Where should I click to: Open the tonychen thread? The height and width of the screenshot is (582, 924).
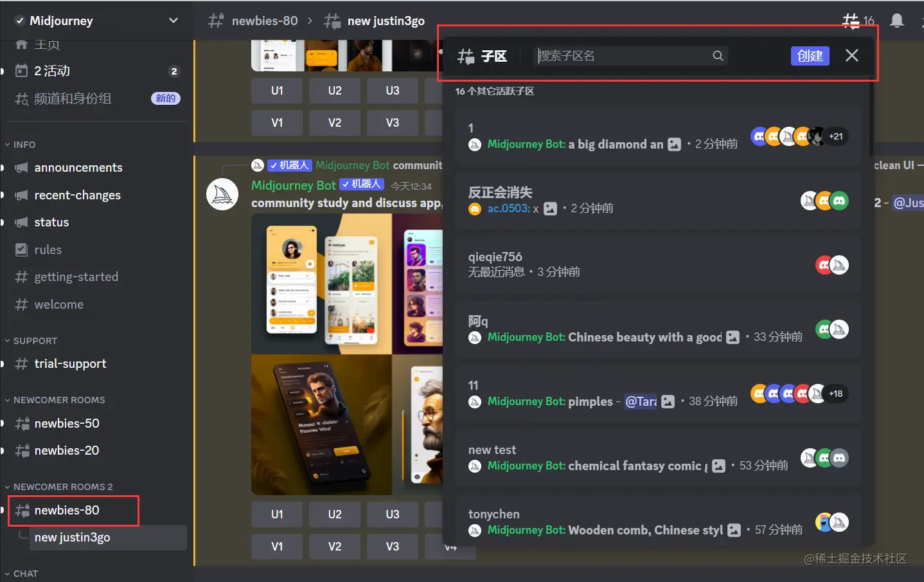tap(658, 522)
